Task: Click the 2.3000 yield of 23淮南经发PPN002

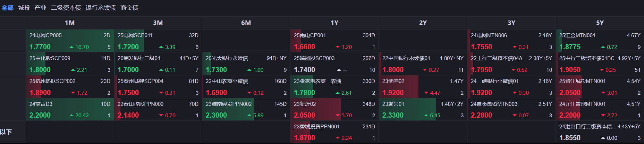Action: [216, 115]
